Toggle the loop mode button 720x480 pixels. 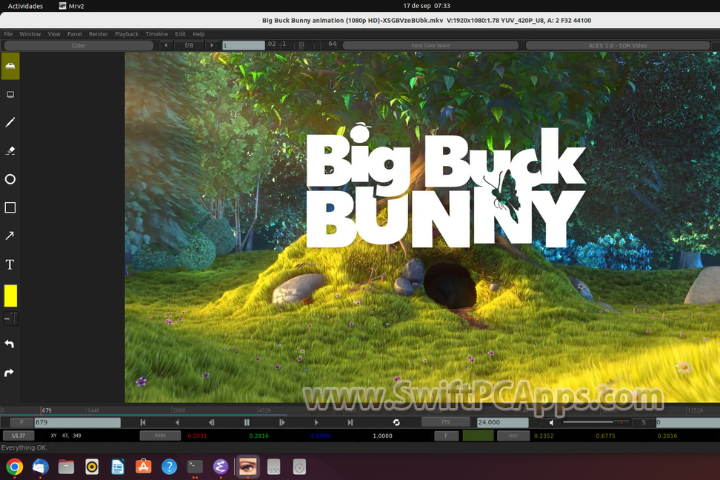(396, 422)
